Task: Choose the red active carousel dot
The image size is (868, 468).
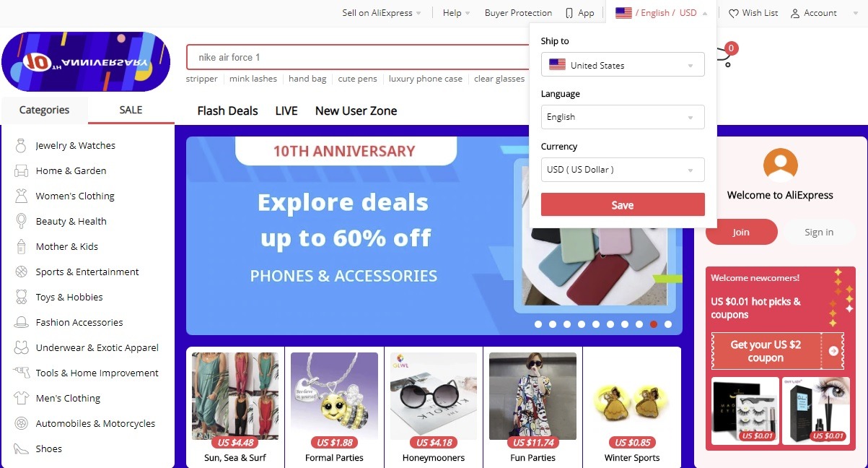Action: pos(654,324)
